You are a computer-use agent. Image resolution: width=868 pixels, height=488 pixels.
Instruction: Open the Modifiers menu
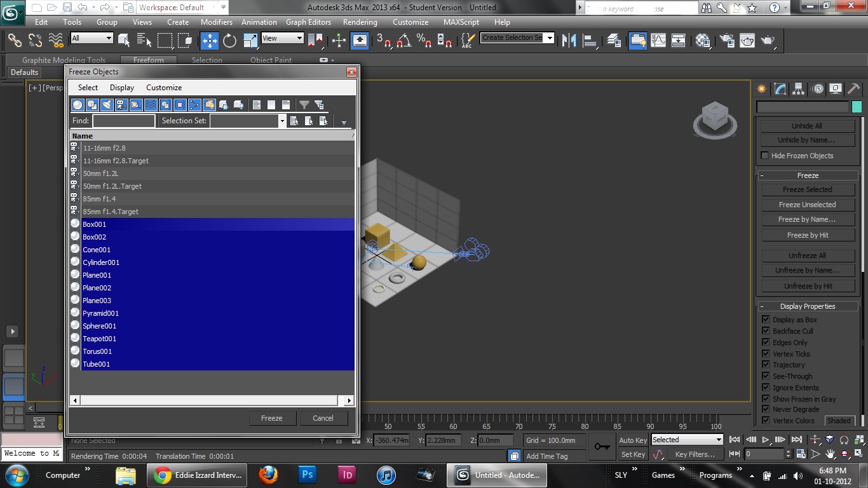tap(217, 22)
